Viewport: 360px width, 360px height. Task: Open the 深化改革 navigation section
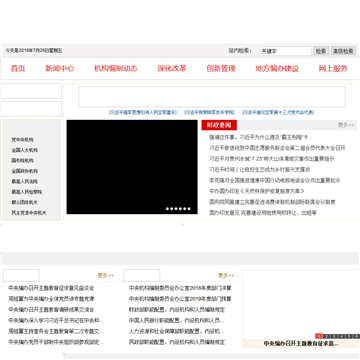pos(172,69)
